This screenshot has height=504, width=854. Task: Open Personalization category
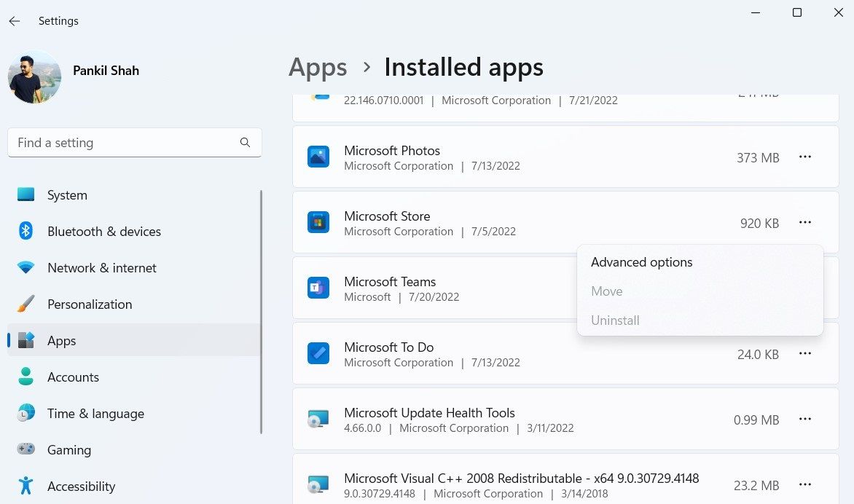(x=134, y=304)
